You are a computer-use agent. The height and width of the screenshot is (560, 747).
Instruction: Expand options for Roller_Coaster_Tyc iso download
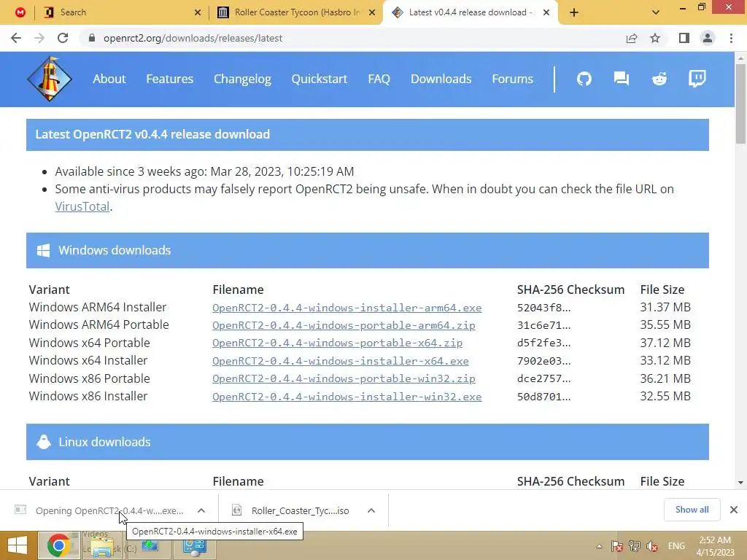[x=371, y=510]
